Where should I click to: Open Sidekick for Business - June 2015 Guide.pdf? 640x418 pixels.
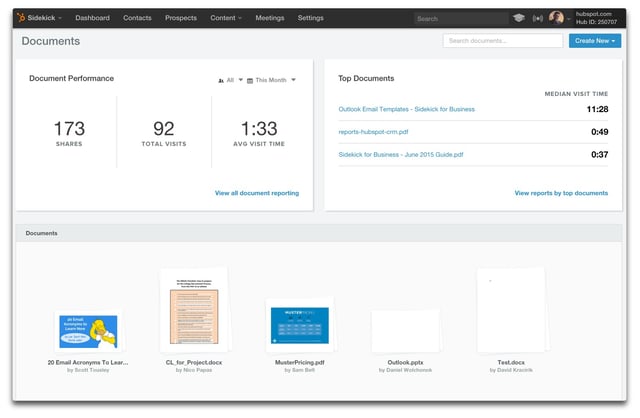pos(401,155)
